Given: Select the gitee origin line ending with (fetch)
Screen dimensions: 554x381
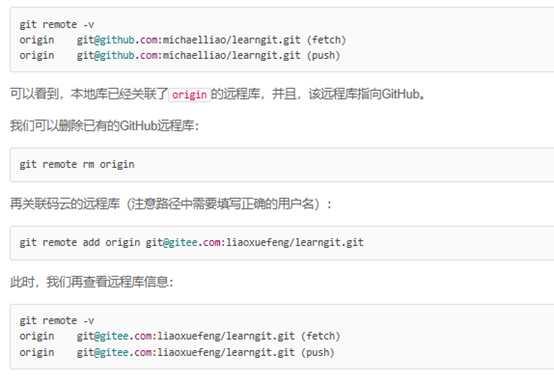Looking at the screenshot, I should (x=179, y=336).
